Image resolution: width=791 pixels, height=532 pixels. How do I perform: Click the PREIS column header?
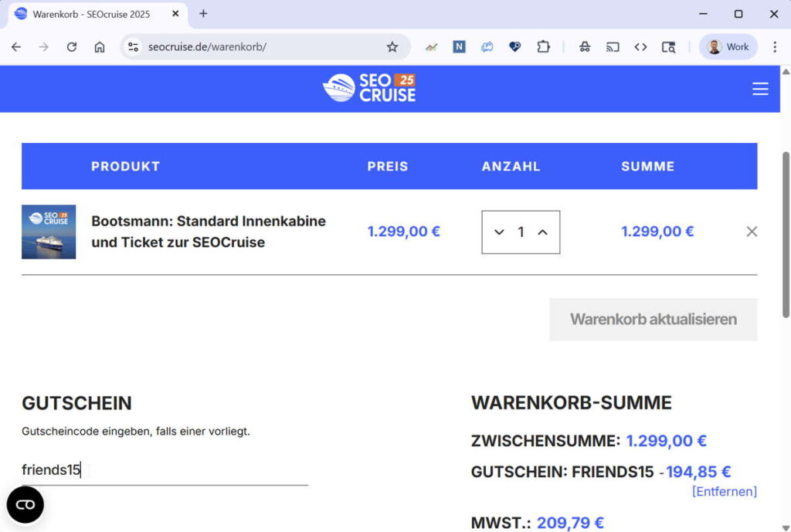388,167
